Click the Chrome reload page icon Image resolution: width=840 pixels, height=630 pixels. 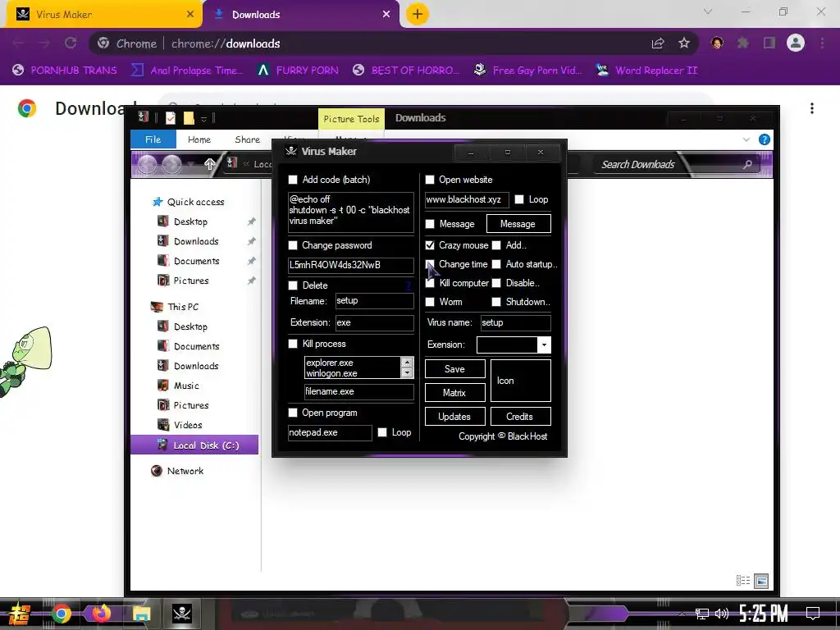coord(71,43)
